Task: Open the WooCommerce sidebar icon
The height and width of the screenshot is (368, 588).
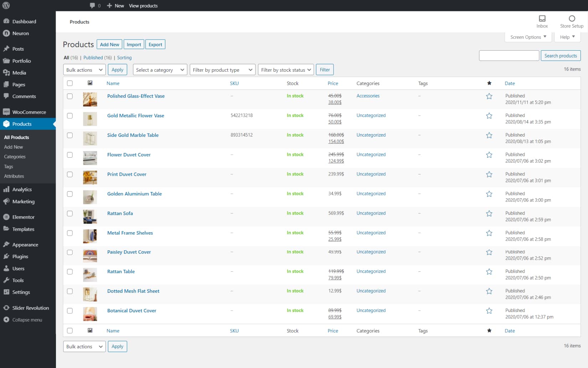Action: [x=6, y=112]
